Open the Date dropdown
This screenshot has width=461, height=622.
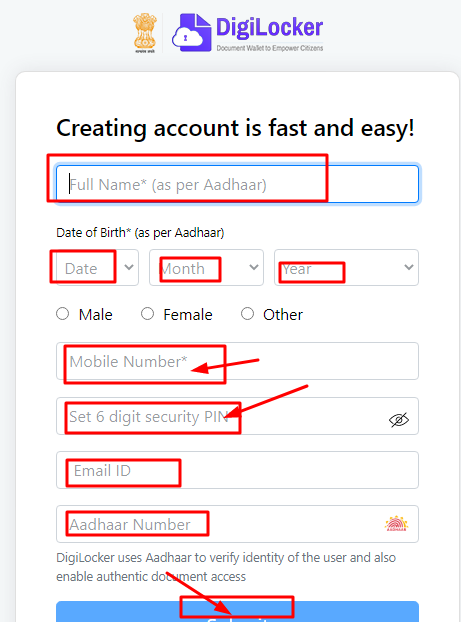click(x=98, y=267)
